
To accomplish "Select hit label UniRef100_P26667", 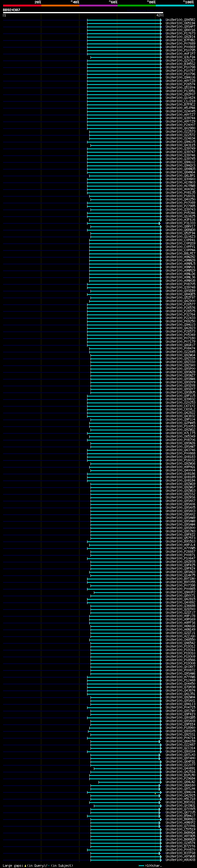I will [x=180, y=551].
